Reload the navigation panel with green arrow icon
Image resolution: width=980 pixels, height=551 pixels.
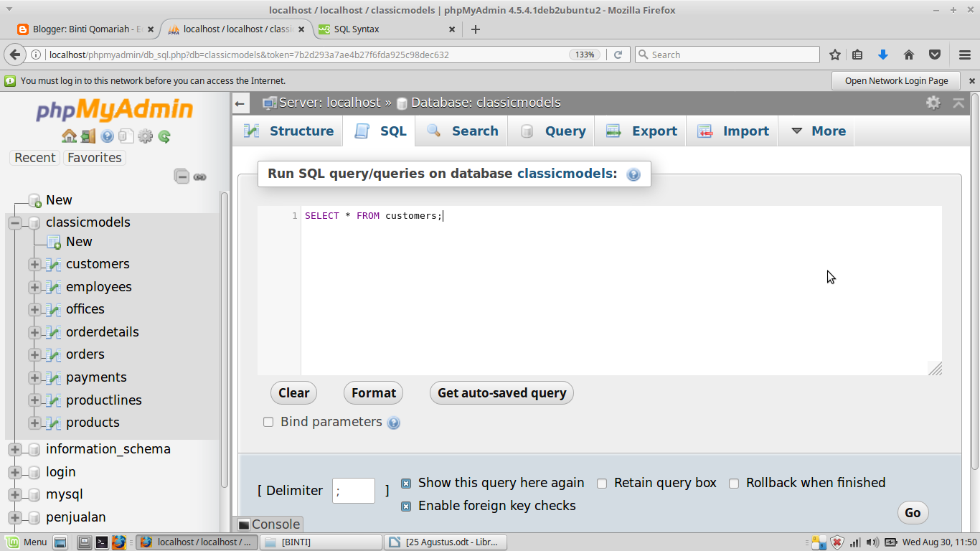(163, 135)
